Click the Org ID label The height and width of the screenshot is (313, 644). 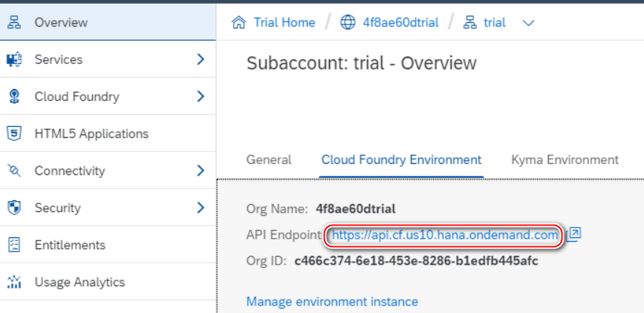267,261
